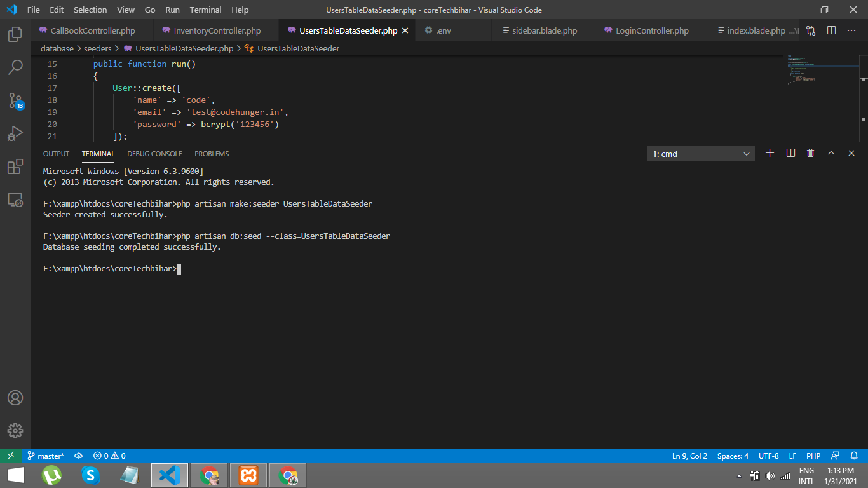The height and width of the screenshot is (488, 868).
Task: Click 'seeders' breadcrumb segment
Action: (98, 48)
